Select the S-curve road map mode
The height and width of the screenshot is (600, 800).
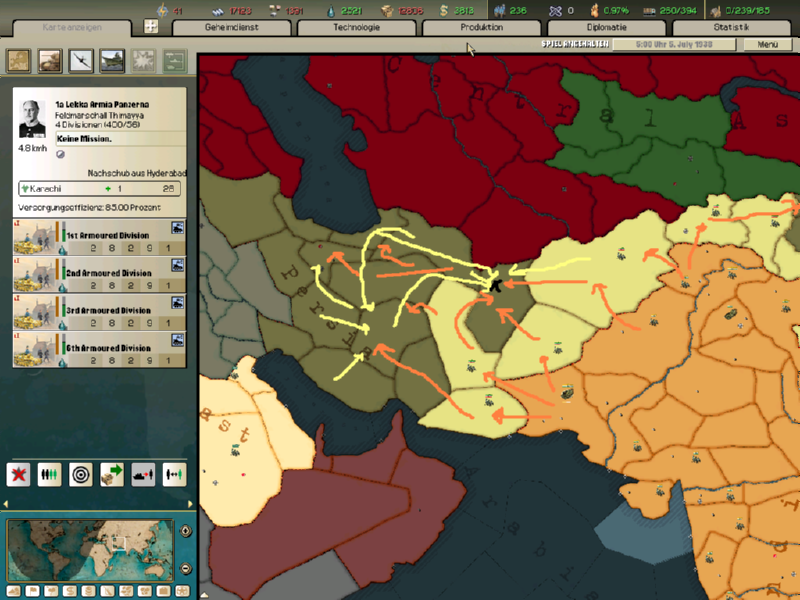click(x=70, y=591)
